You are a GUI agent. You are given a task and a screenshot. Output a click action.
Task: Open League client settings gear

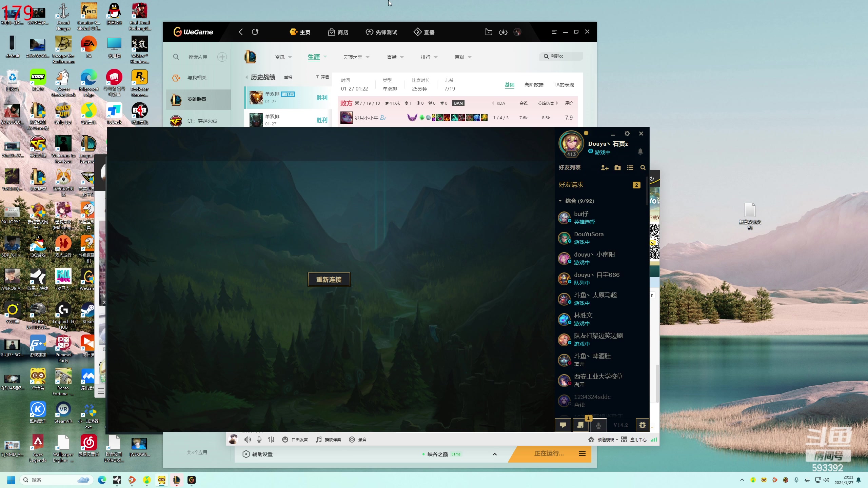click(x=627, y=134)
